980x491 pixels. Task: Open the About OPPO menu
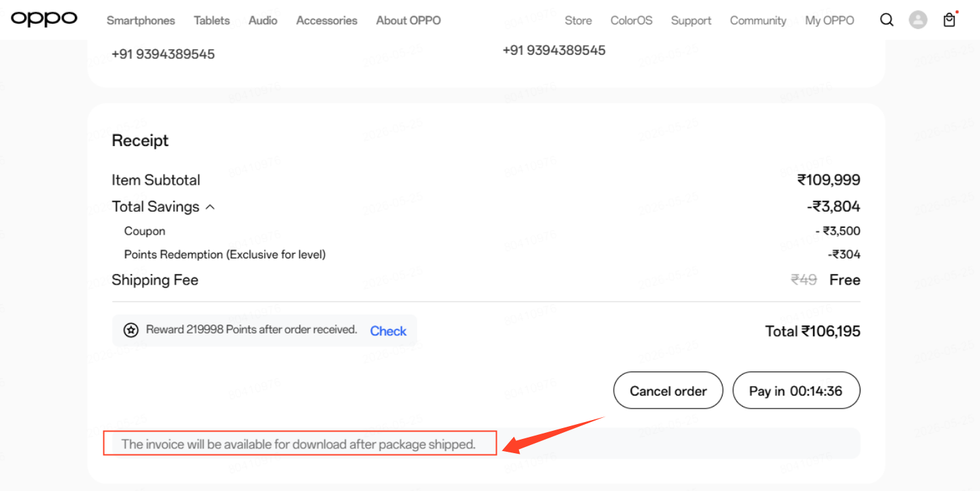(x=408, y=20)
